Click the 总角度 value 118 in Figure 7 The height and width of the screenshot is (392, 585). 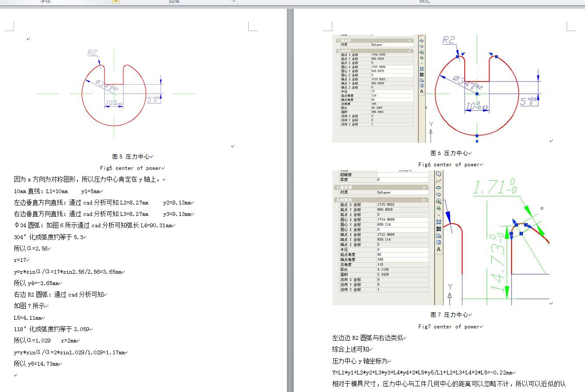coord(402,265)
